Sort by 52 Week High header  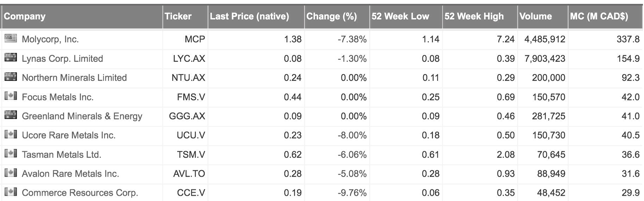[474, 17]
